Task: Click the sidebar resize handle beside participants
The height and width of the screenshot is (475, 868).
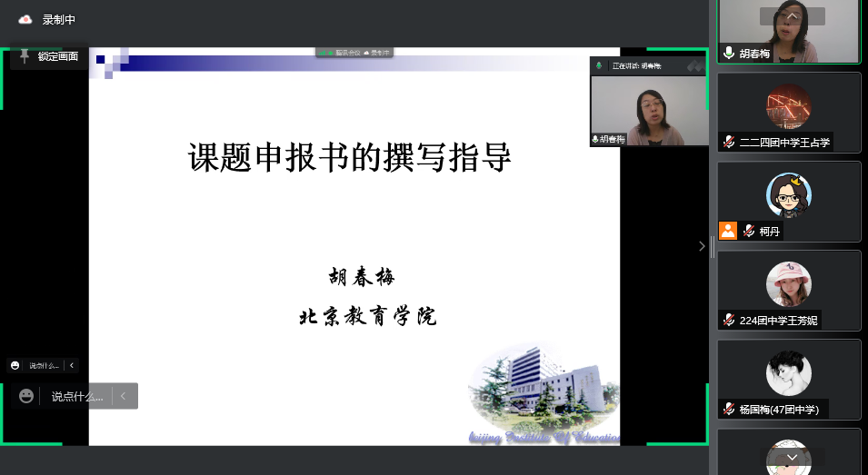Action: click(x=713, y=246)
